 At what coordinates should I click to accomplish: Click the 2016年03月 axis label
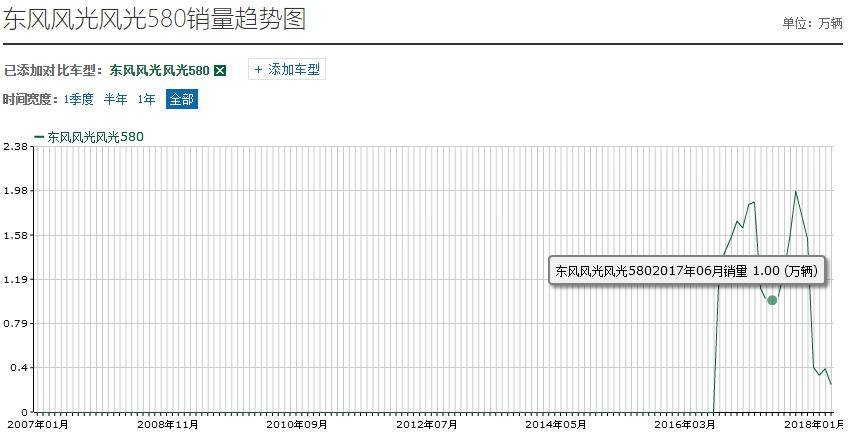(685, 425)
